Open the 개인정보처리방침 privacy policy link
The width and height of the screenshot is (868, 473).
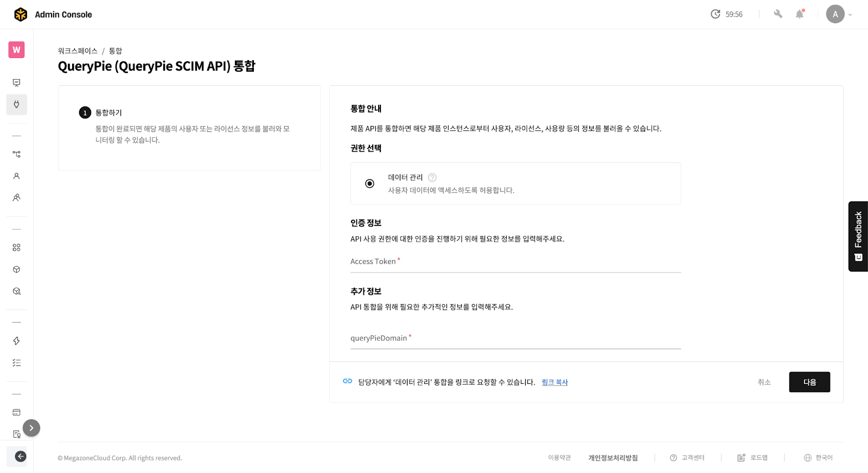[613, 458]
